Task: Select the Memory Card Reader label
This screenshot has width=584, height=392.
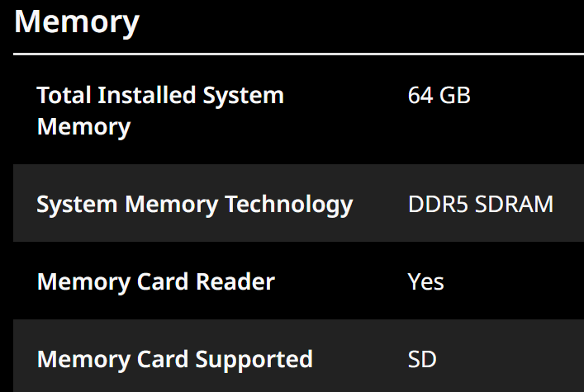Action: (x=155, y=282)
